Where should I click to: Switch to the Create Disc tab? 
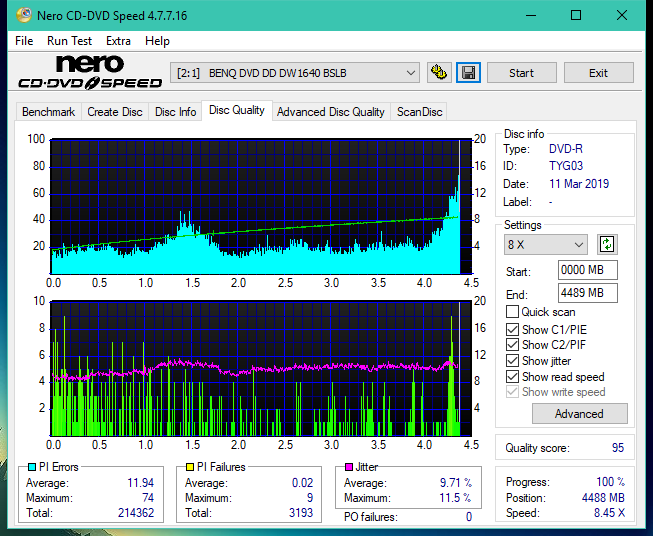coord(115,112)
